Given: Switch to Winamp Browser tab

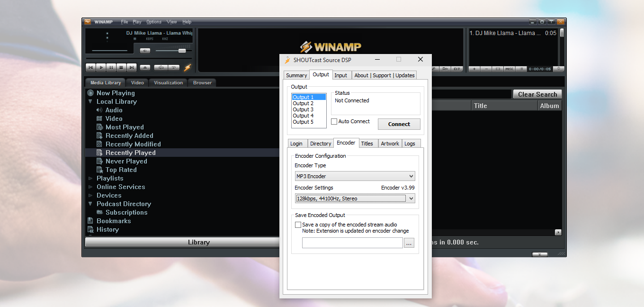Looking at the screenshot, I should point(202,82).
